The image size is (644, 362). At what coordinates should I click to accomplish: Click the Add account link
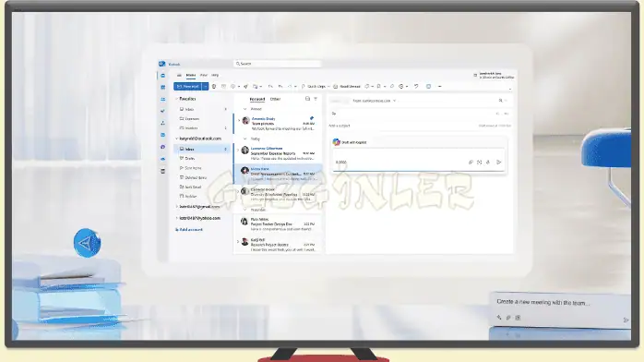tap(189, 230)
